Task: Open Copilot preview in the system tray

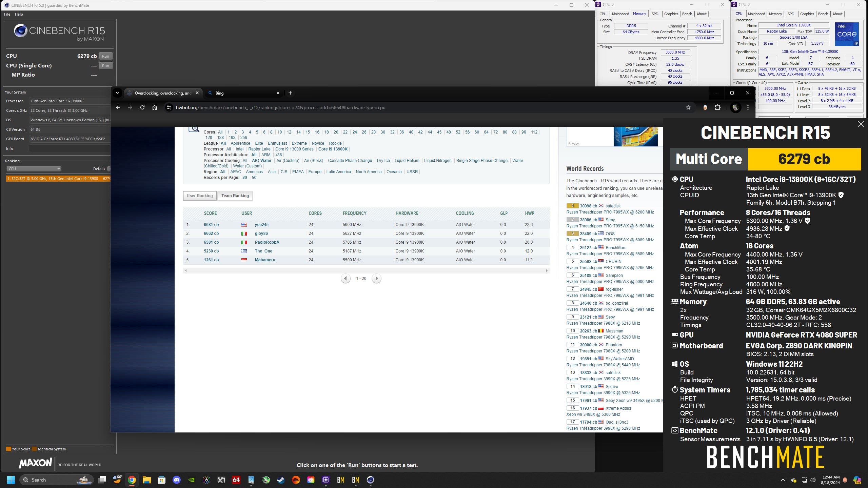Action: click(x=857, y=480)
